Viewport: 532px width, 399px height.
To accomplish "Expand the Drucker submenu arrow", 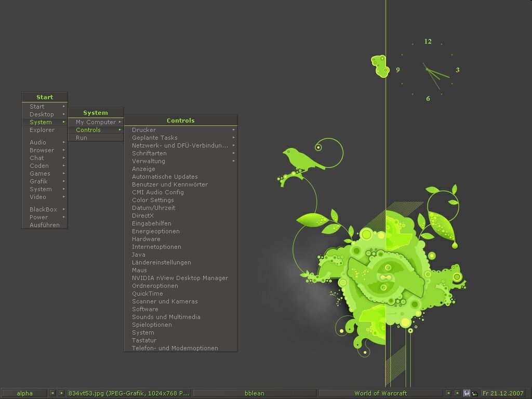I will pyautogui.click(x=234, y=129).
